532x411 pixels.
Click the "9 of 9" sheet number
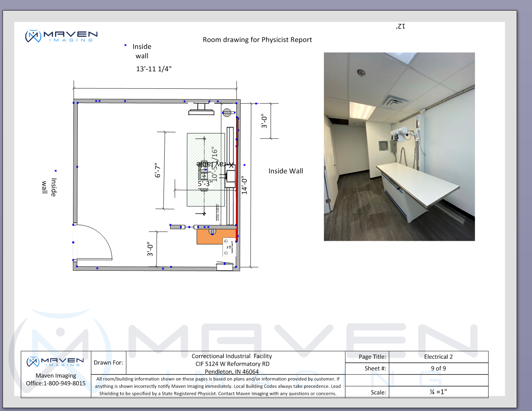pyautogui.click(x=439, y=368)
